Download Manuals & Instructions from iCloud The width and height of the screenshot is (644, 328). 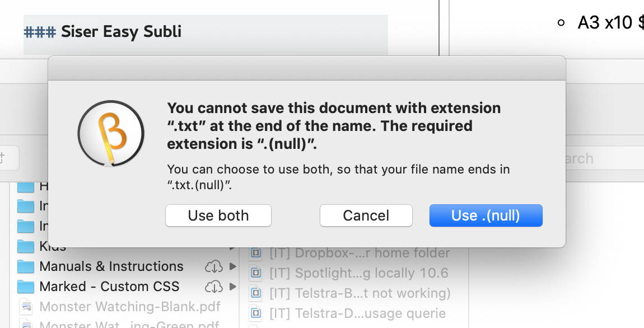(x=213, y=266)
